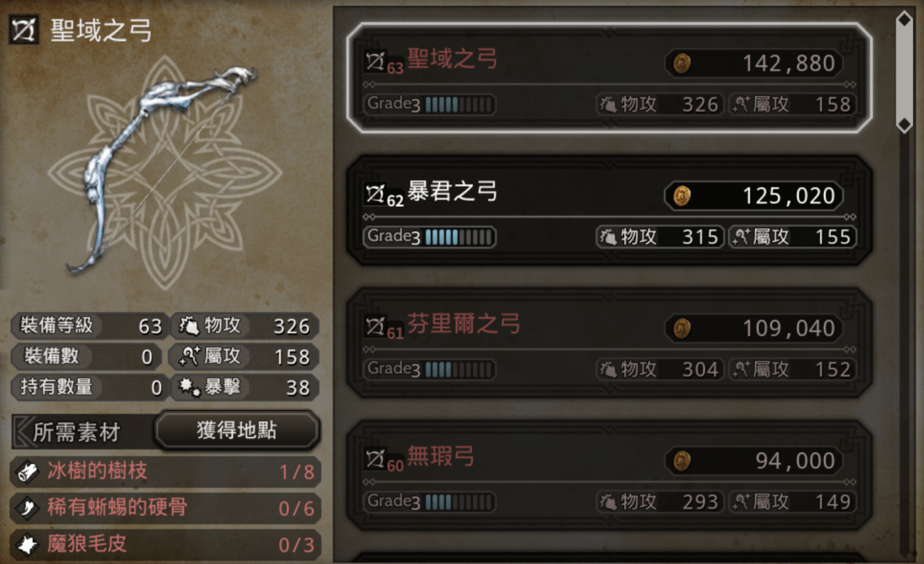This screenshot has width=924, height=564.
Task: Click the 物攻 fist icon in the left stats panel
Action: pyautogui.click(x=188, y=326)
